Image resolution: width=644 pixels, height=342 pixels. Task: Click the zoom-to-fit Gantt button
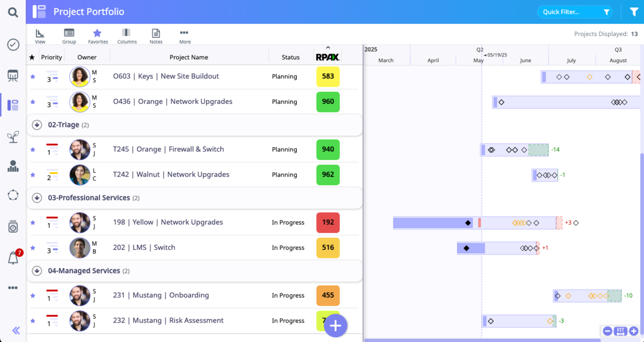pyautogui.click(x=620, y=331)
